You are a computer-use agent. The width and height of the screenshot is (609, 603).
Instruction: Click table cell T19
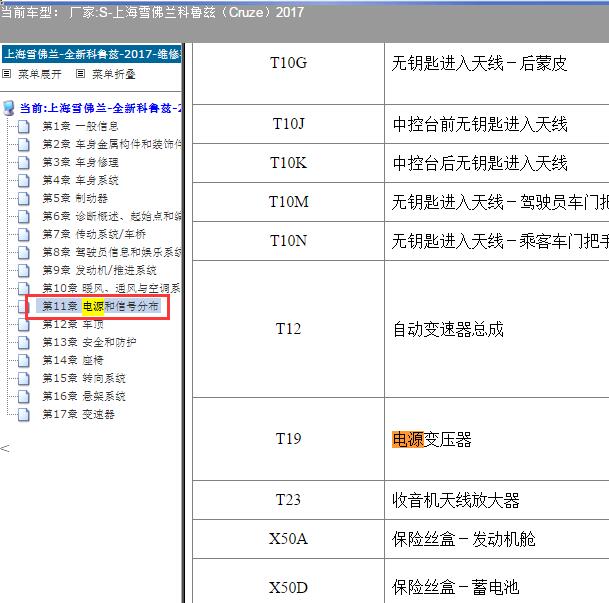(288, 439)
